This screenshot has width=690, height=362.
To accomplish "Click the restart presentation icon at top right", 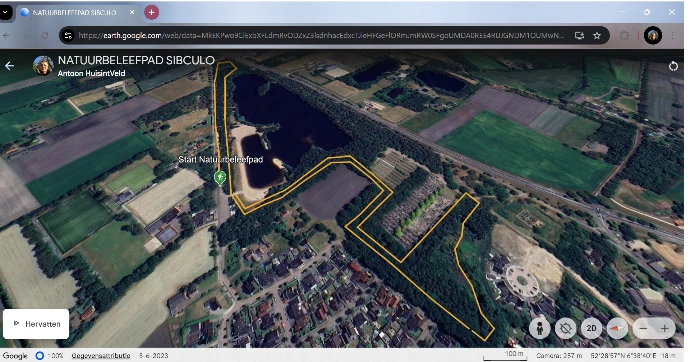I will click(x=673, y=66).
